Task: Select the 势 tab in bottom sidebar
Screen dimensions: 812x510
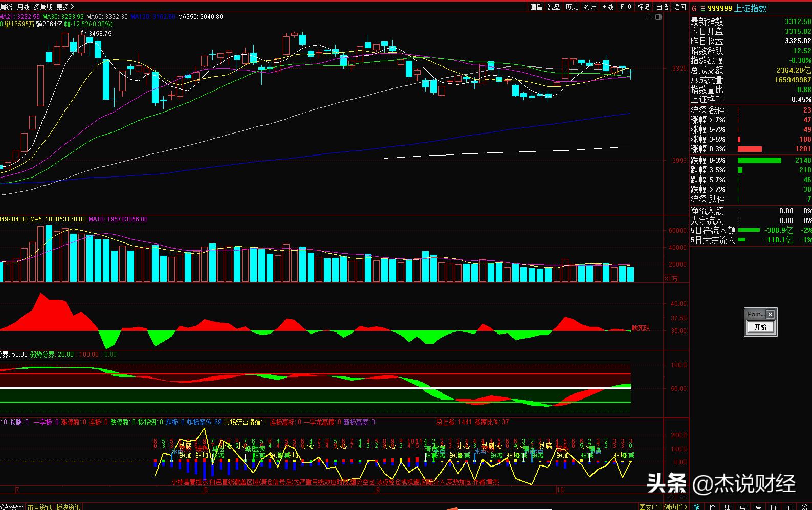Action: pos(742,506)
